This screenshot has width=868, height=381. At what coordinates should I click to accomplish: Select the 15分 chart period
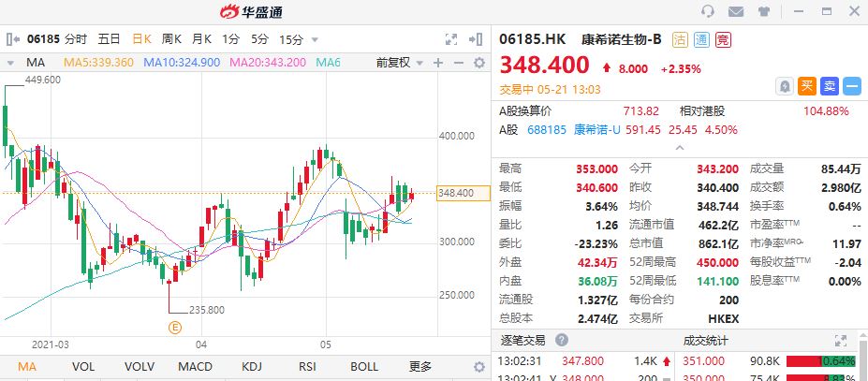pyautogui.click(x=291, y=39)
